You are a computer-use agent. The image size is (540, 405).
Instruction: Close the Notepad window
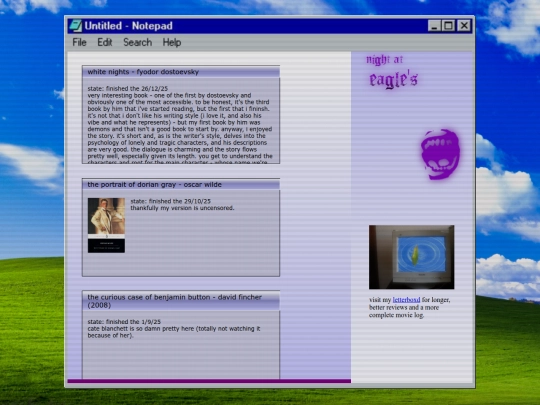click(x=464, y=26)
